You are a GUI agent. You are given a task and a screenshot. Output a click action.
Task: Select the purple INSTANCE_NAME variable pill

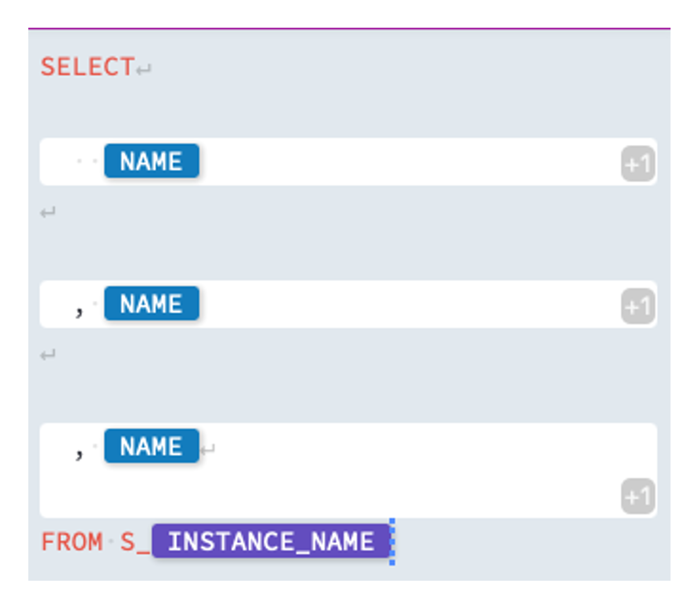click(x=270, y=541)
